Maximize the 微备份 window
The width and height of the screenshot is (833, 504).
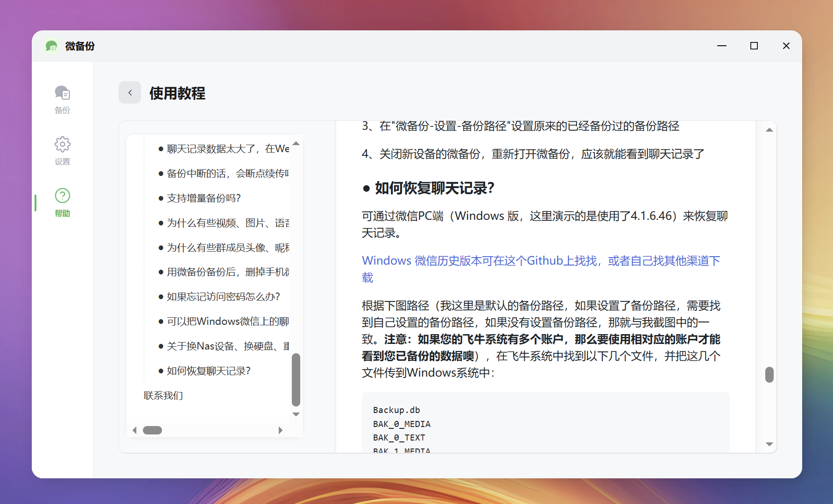click(x=754, y=46)
